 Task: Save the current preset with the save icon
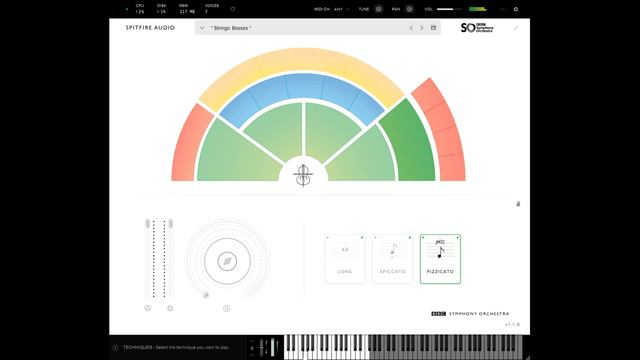[x=433, y=28]
